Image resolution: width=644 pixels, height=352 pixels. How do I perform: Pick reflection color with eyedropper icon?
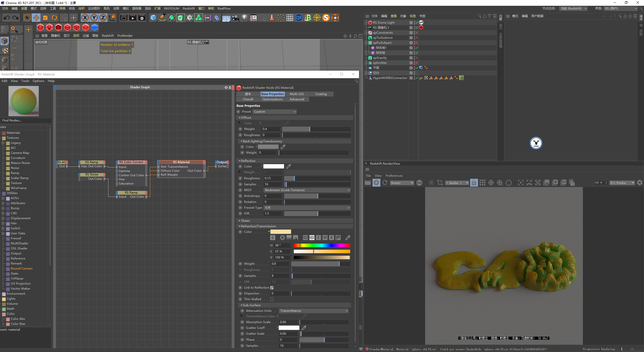click(x=289, y=166)
